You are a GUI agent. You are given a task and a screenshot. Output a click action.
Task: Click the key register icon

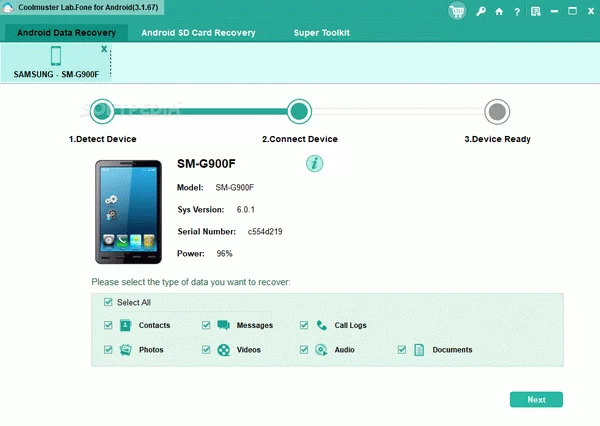pos(481,12)
